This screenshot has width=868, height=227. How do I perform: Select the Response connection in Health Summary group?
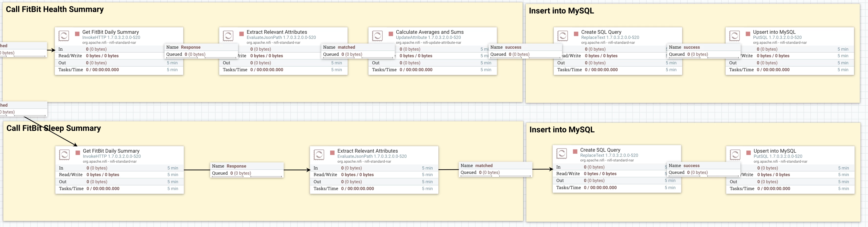click(201, 51)
